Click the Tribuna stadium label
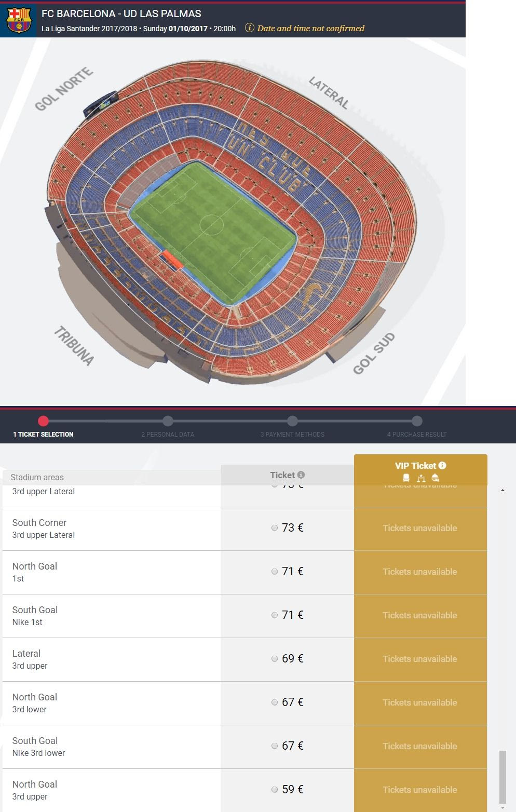This screenshot has width=516, height=812. click(x=74, y=346)
